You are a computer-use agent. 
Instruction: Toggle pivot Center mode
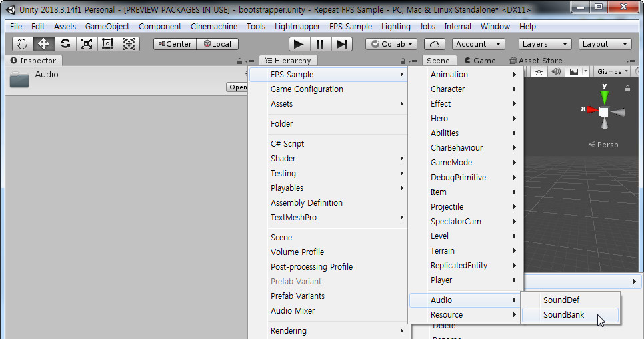[x=175, y=44]
